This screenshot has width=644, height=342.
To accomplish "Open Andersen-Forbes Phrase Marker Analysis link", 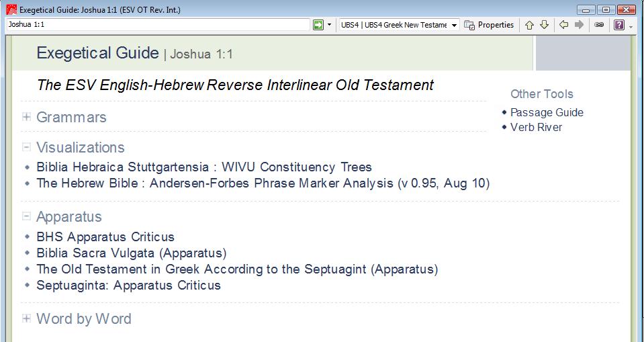I will pos(263,183).
